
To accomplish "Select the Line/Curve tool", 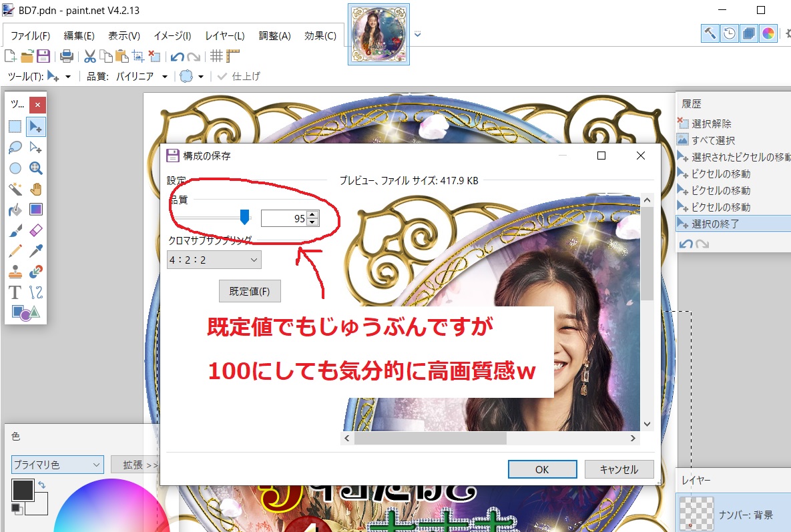I will pos(35,292).
